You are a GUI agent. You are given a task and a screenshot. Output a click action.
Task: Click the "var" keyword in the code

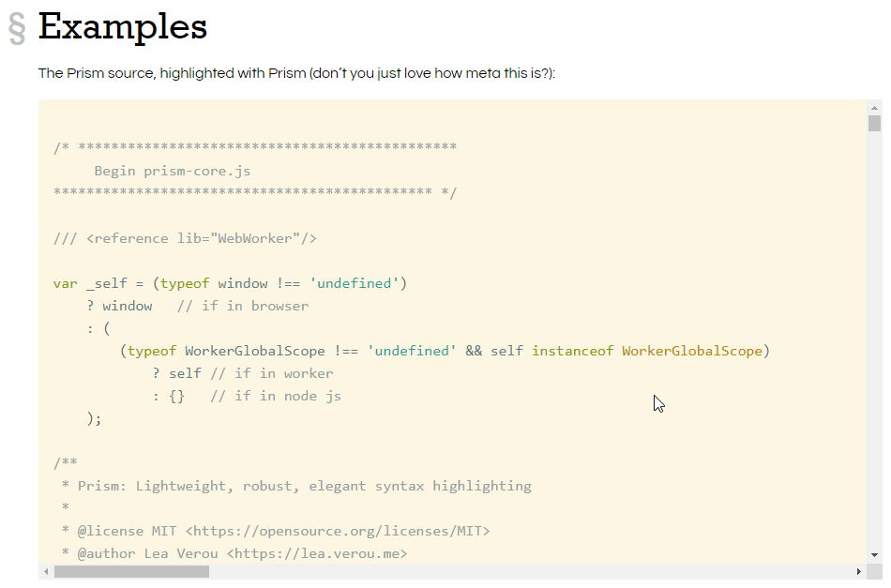tap(66, 283)
